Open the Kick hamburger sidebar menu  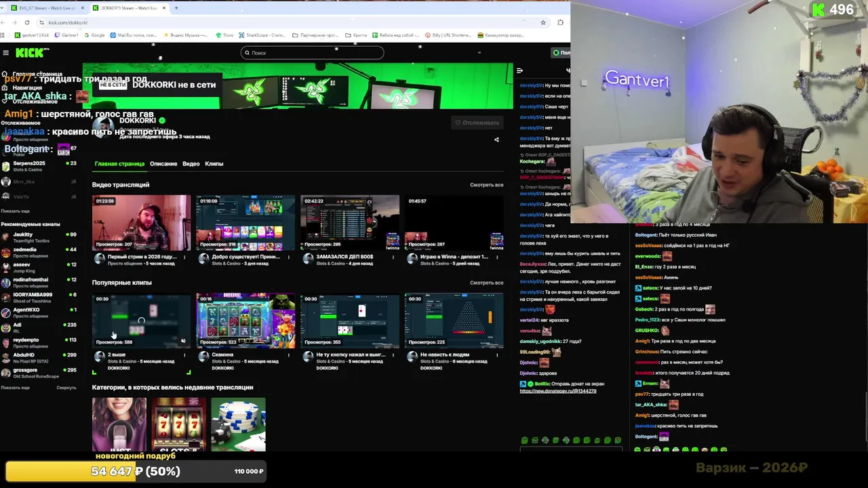[5, 53]
